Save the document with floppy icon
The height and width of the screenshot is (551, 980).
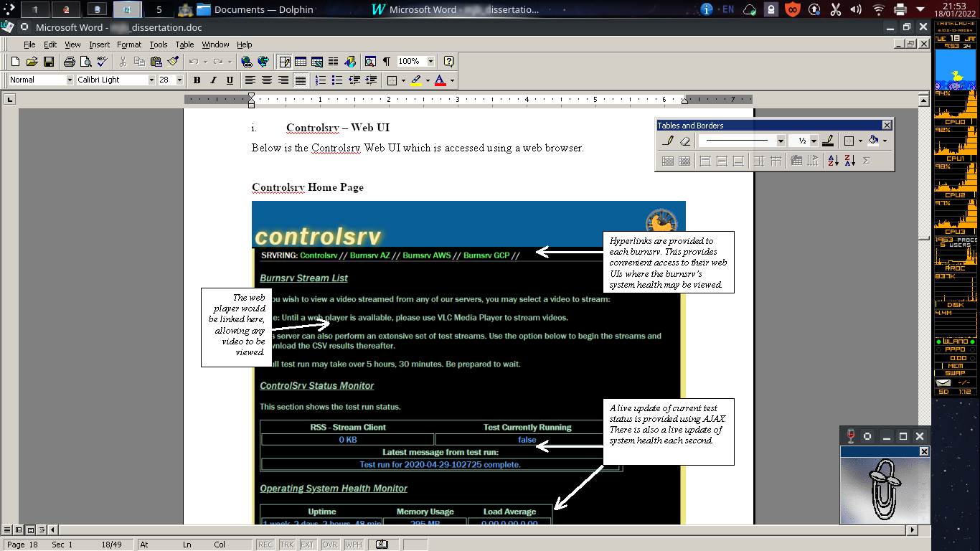tap(49, 62)
